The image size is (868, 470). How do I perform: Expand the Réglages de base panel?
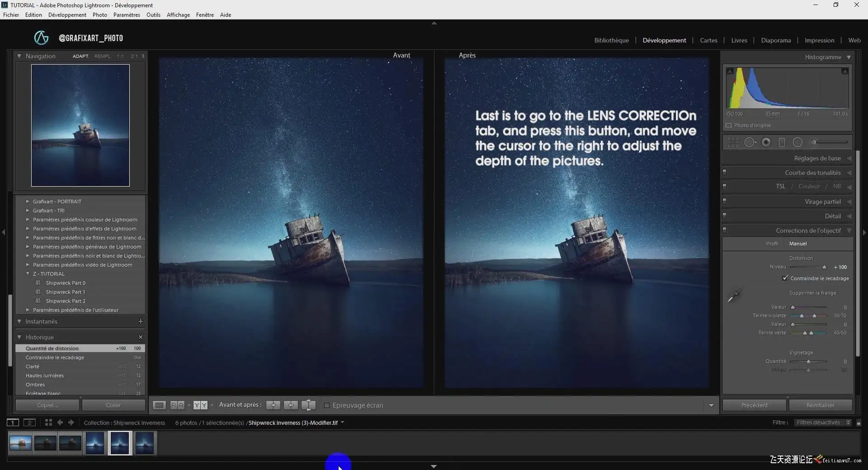[849, 159]
